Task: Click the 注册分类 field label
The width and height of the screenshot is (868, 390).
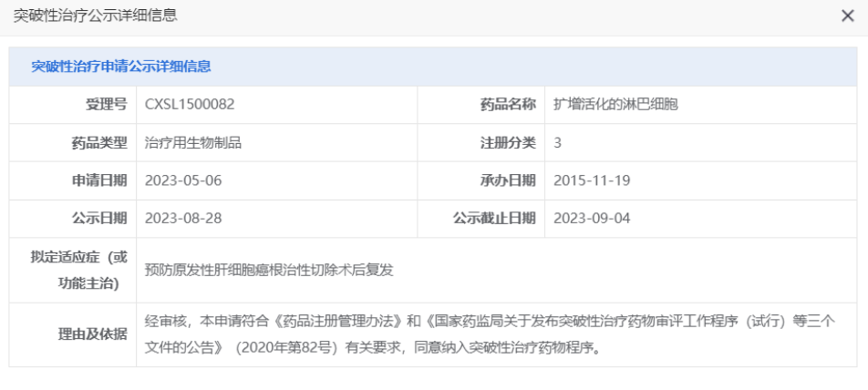Action: 508,142
